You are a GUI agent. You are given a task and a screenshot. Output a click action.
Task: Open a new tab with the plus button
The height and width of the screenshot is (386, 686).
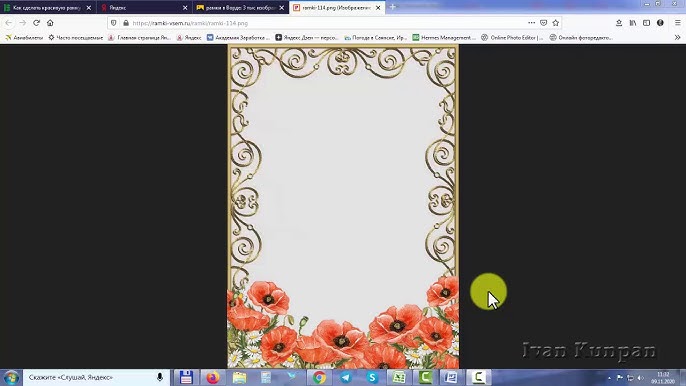[392, 7]
